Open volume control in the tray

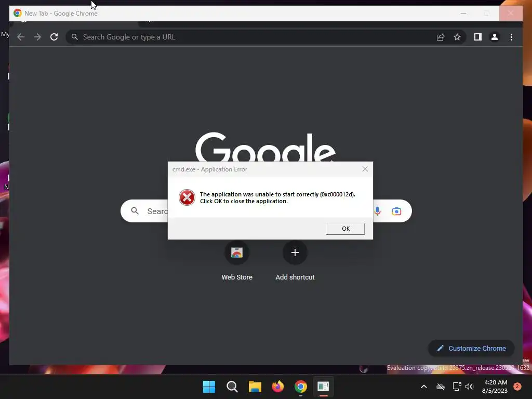pos(469,387)
